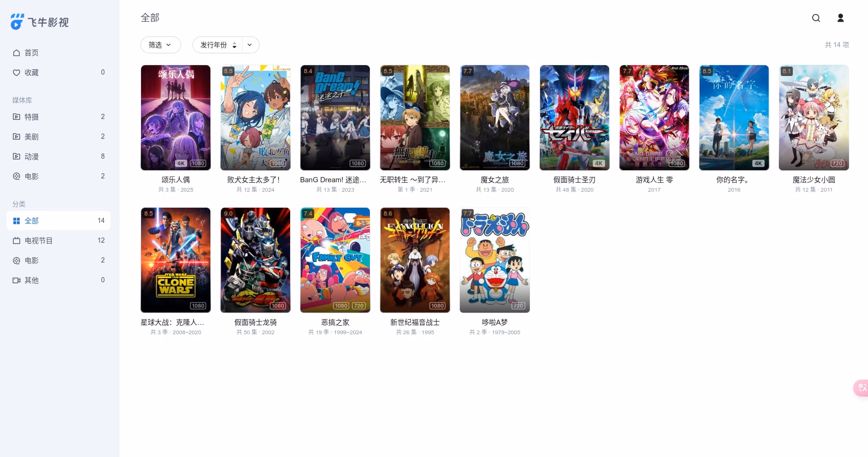
Task: Click the 收藏 heart icon
Action: [x=17, y=73]
